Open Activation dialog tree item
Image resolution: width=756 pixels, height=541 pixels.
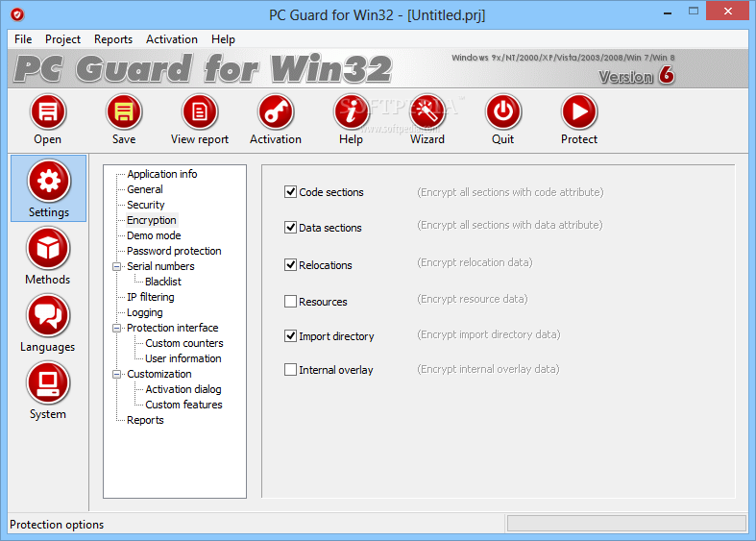[x=183, y=389]
